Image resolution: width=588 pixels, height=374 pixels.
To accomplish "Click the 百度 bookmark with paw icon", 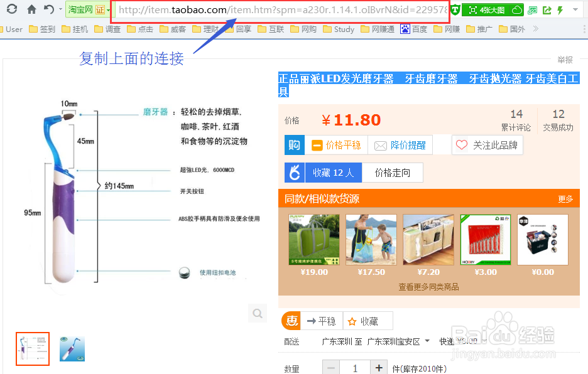I will point(413,29).
